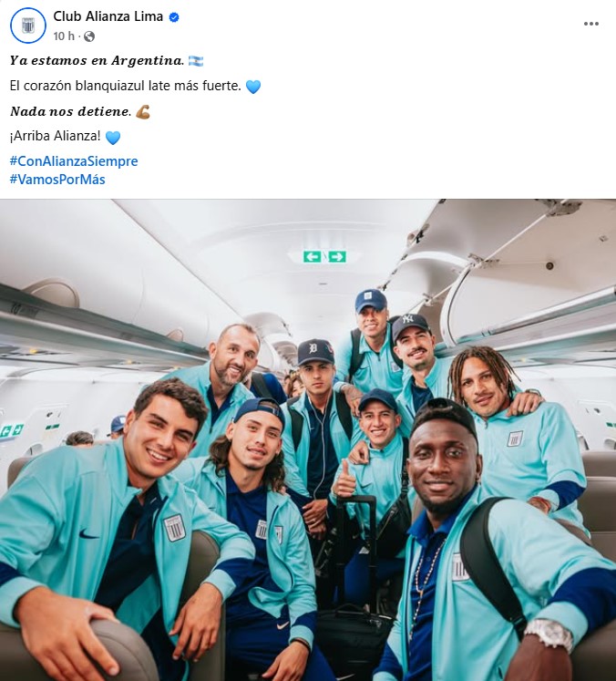Open the #VamosPorMás hashtag
Viewport: 616px width, 681px height.
(x=57, y=180)
